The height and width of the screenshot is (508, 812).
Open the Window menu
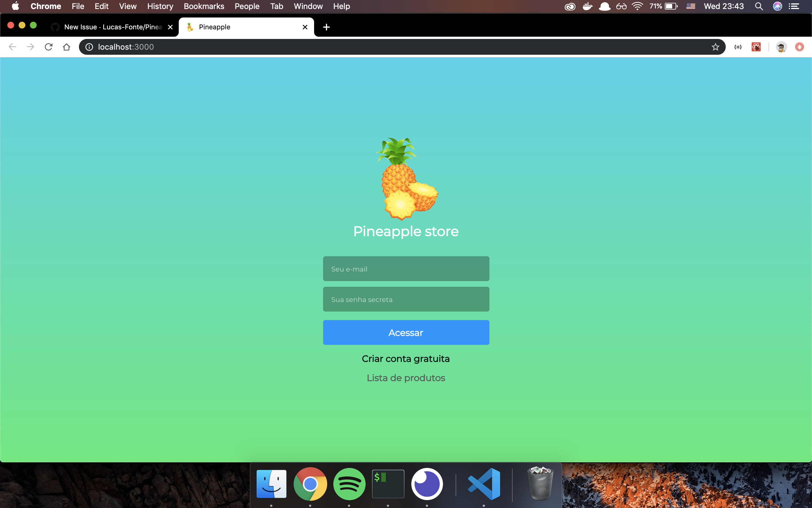click(x=308, y=6)
